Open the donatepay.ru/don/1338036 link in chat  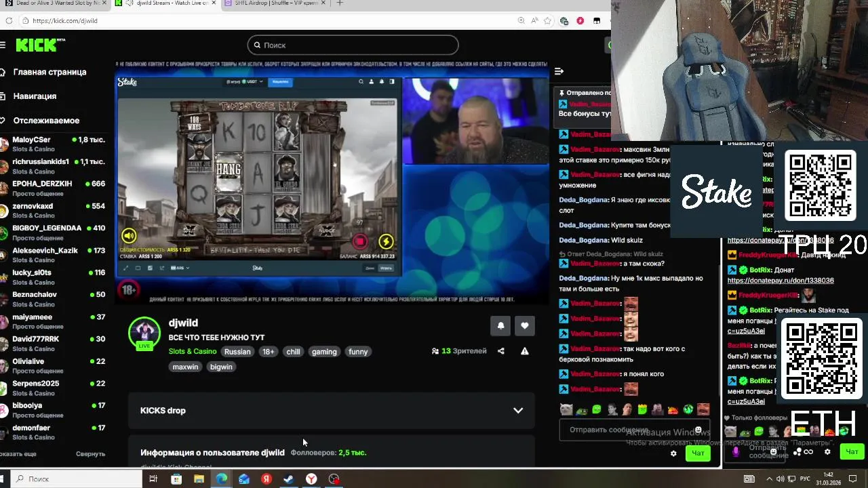[781, 281]
